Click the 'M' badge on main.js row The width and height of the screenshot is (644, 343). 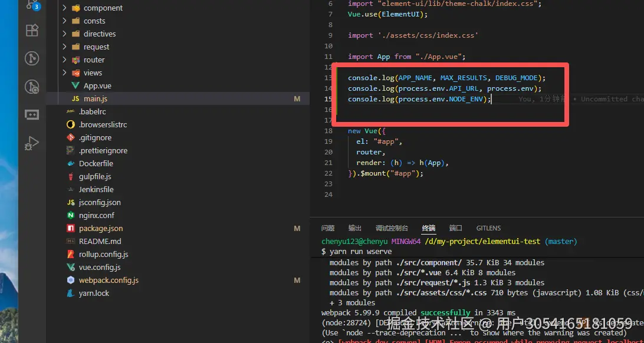point(297,99)
